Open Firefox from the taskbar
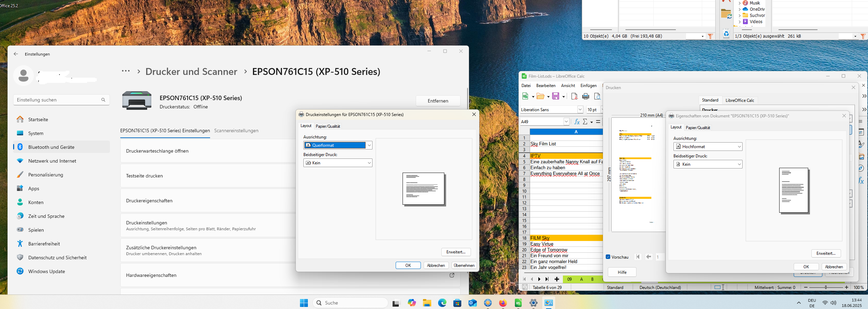This screenshot has height=309, width=868. 503,303
